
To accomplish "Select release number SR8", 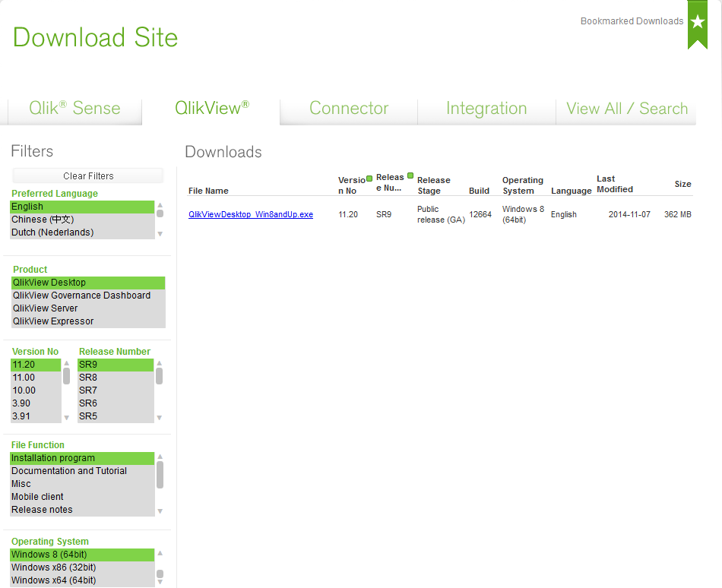I will click(116, 378).
